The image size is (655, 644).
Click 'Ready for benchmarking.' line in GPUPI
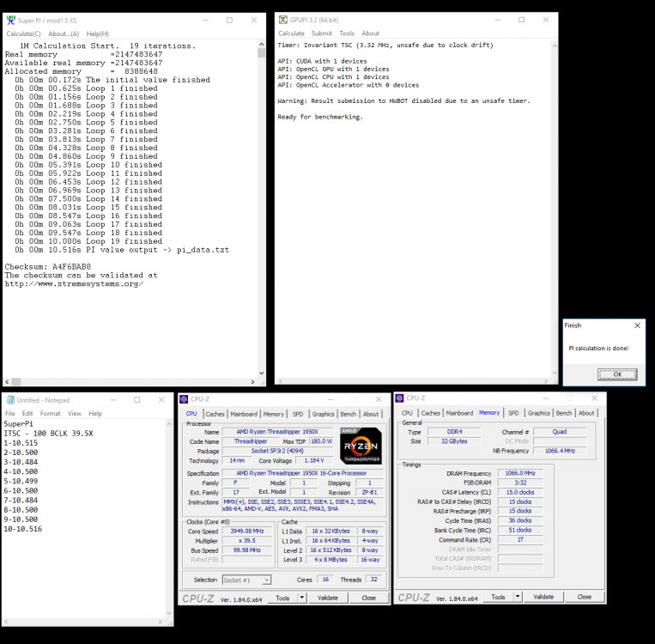tap(320, 117)
